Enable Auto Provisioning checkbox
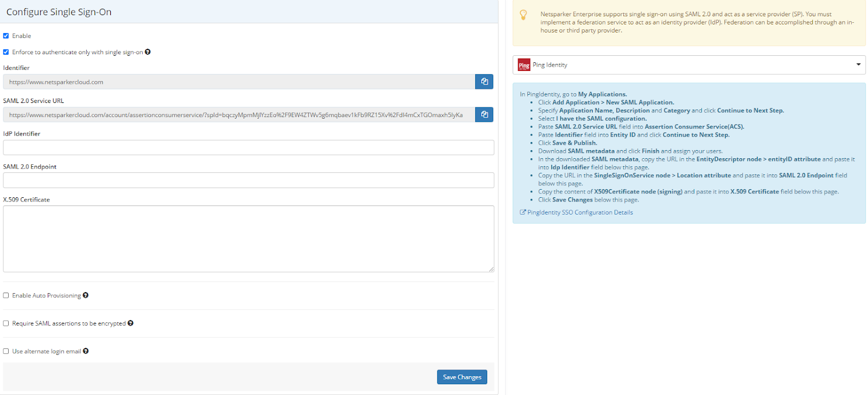 pos(6,296)
